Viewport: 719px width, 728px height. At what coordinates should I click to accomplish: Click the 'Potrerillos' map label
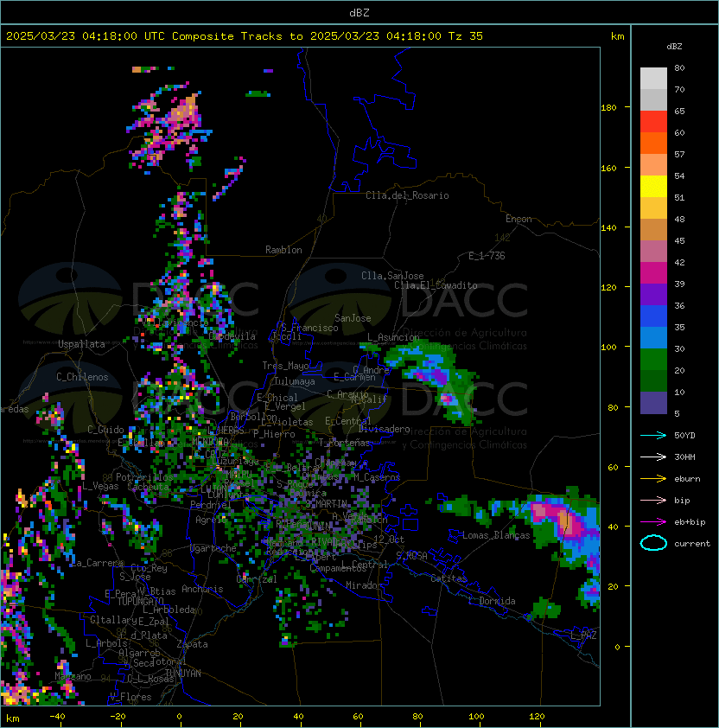tap(144, 477)
